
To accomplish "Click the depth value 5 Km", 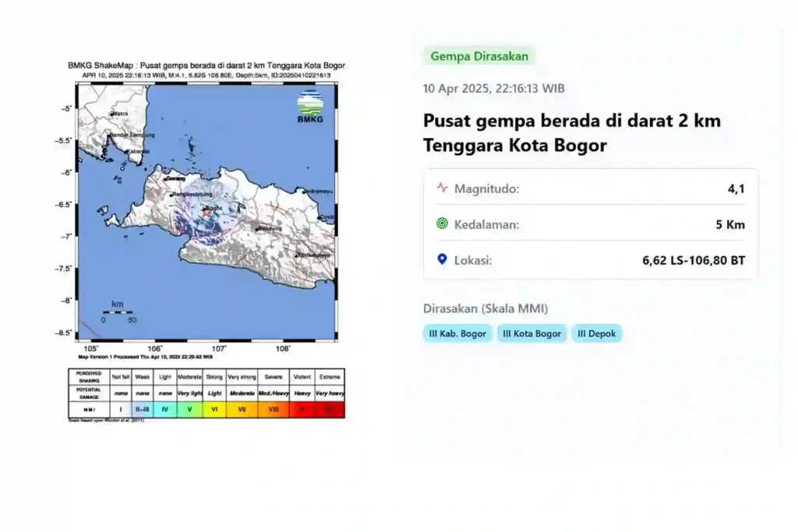I will coord(729,224).
